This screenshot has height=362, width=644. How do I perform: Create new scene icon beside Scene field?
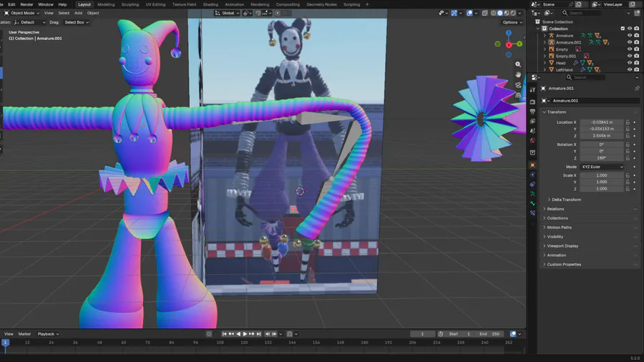coord(578,4)
